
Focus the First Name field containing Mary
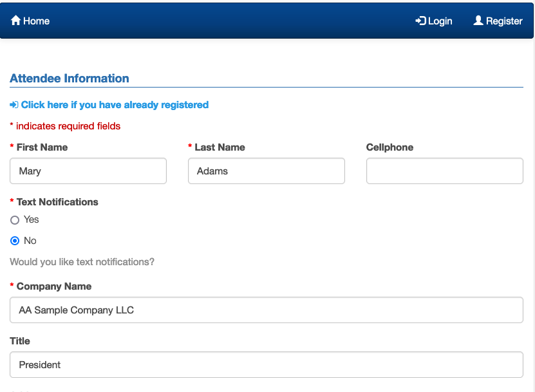pyautogui.click(x=88, y=171)
